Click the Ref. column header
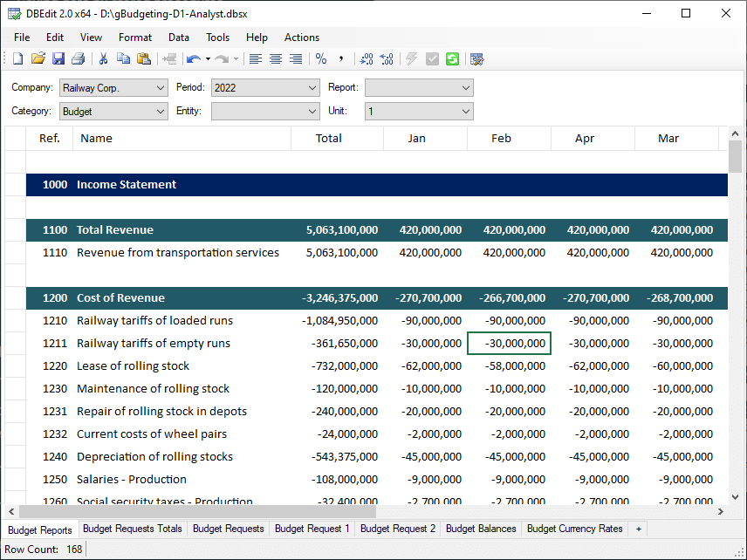 click(50, 138)
